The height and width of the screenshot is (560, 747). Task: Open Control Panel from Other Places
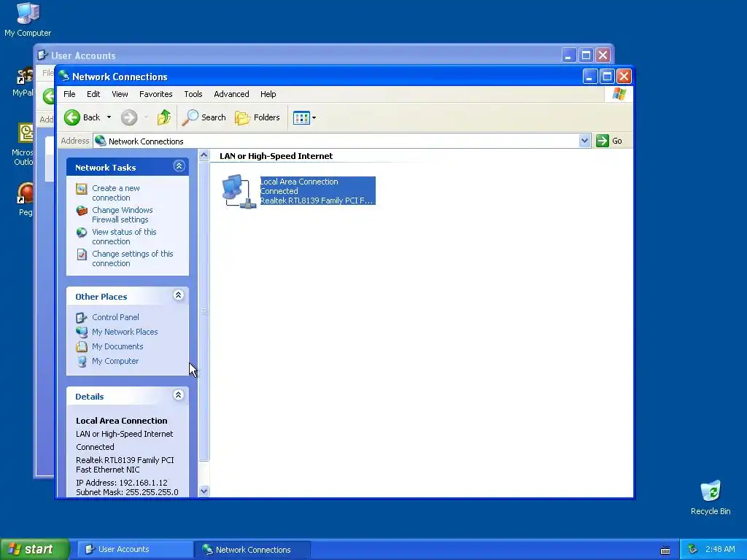[x=115, y=317]
